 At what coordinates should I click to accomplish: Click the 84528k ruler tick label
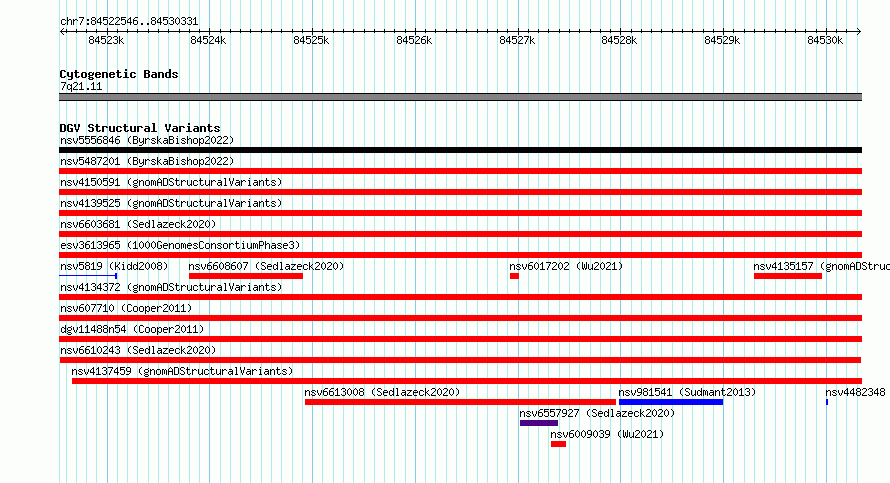pyautogui.click(x=619, y=40)
